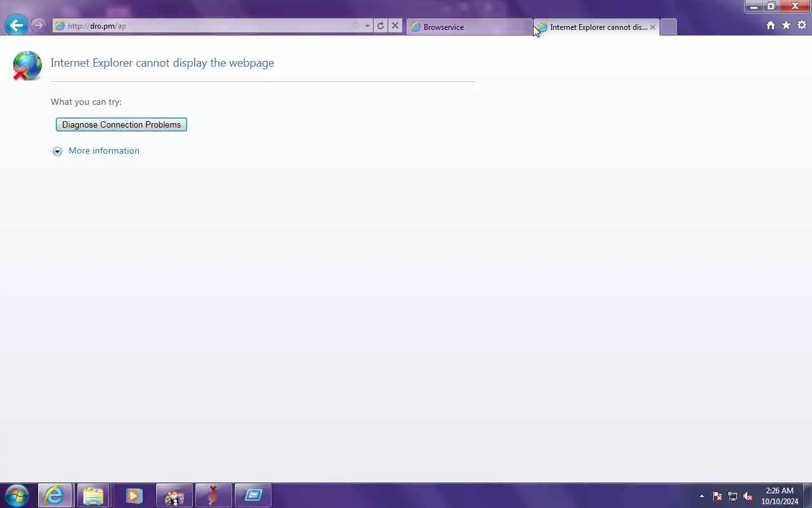
Task: Open the Tools gear menu
Action: 802,25
